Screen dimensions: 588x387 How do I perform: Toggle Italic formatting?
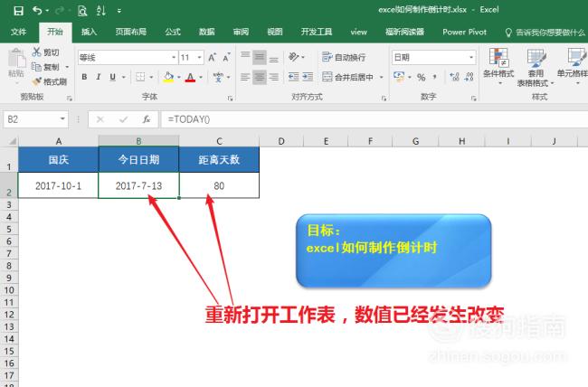click(x=99, y=77)
